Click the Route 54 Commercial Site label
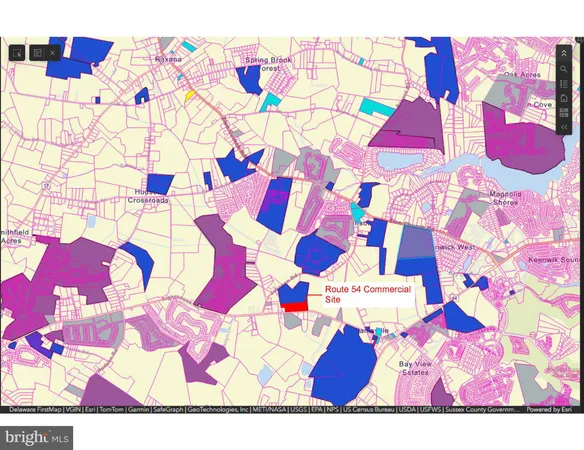 [368, 294]
